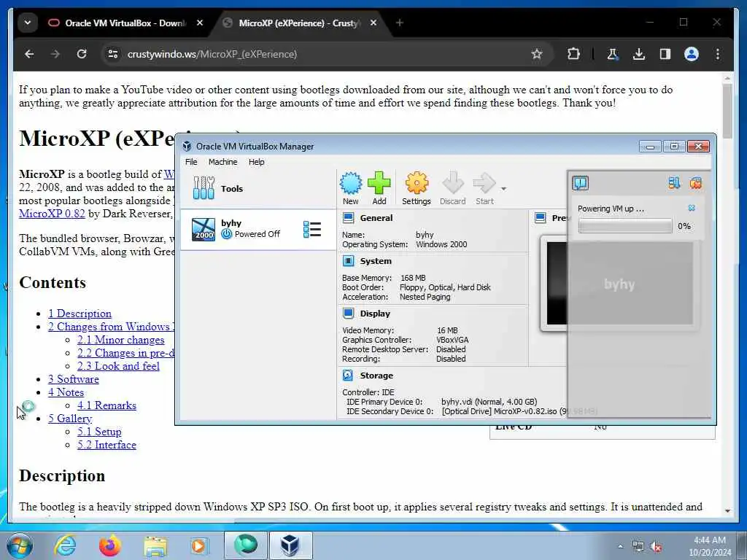Click the Display section icon
The height and width of the screenshot is (560, 747).
point(348,314)
